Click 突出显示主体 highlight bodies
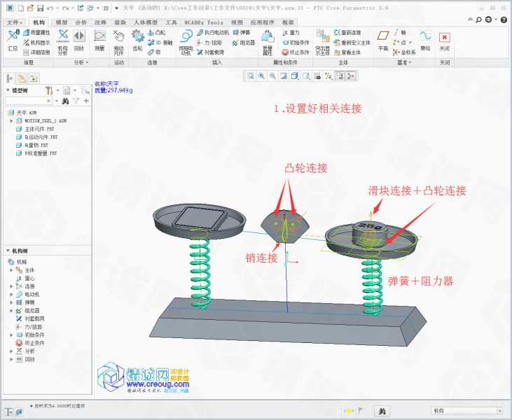The height and width of the screenshot is (420, 512). point(323,43)
